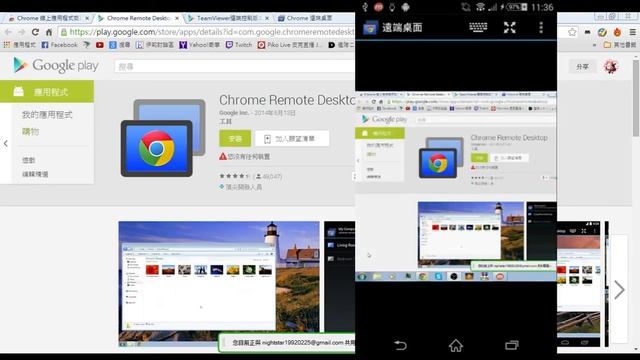Open 編輯精選 in the sidebar
Viewport: 640px width, 360px height.
35,174
